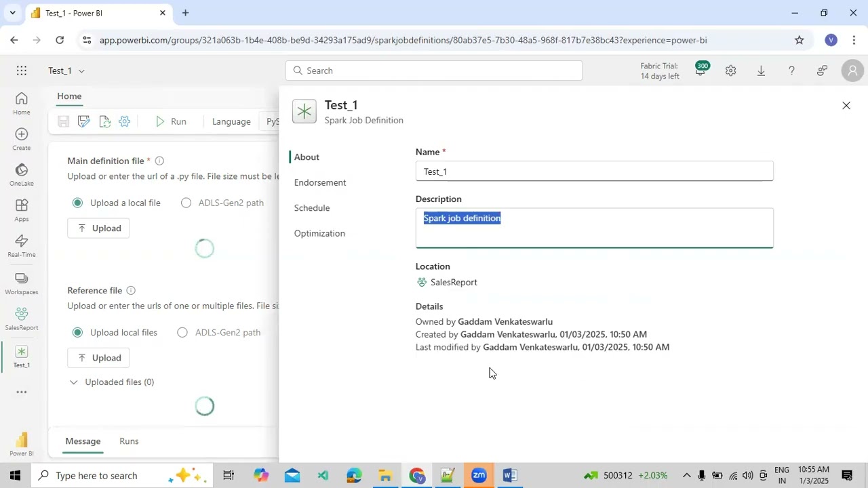This screenshot has height=488, width=868.
Task: Open Real-Time hub in sidebar
Action: pyautogui.click(x=22, y=246)
